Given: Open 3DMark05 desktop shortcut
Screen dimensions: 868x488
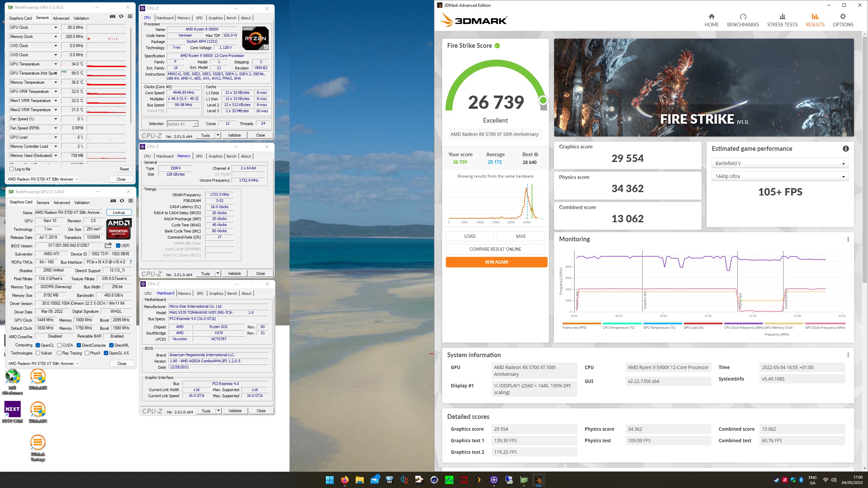Looking at the screenshot, I should [38, 412].
